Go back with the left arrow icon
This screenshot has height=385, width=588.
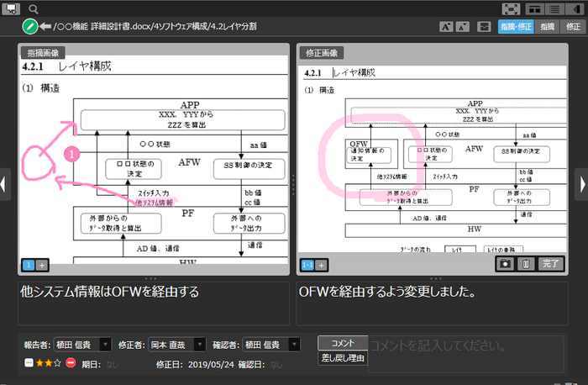coord(45,26)
